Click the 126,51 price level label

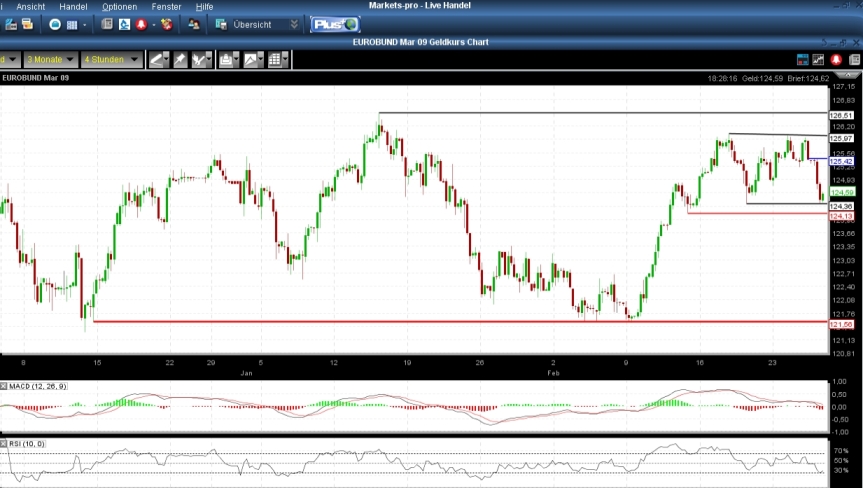(841, 116)
